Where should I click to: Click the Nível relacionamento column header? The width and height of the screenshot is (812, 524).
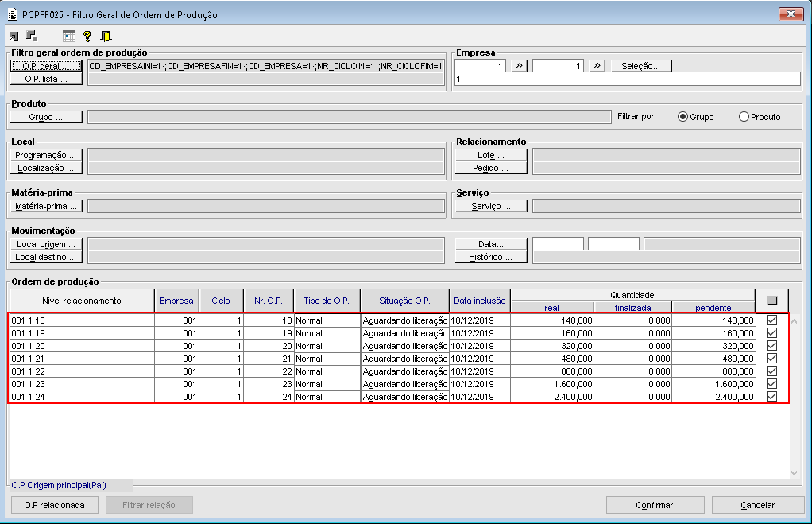tap(82, 301)
